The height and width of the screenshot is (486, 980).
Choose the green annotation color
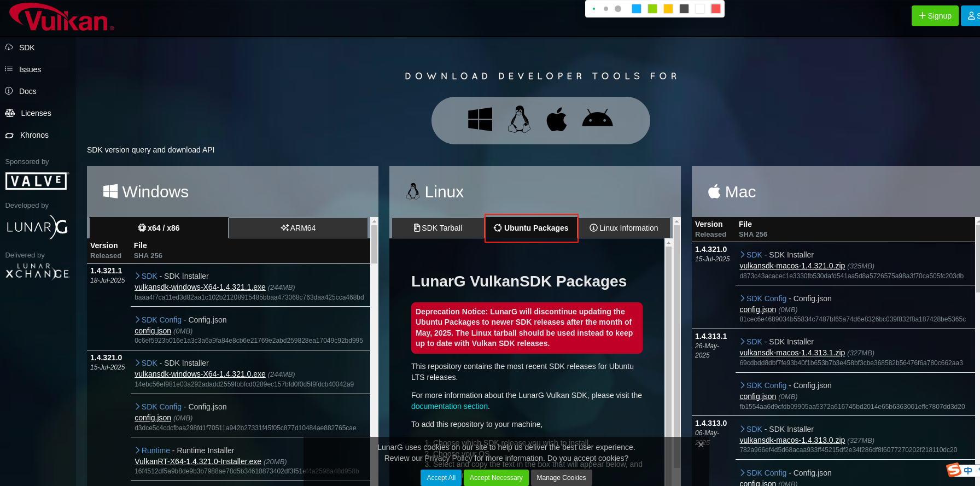pos(652,9)
